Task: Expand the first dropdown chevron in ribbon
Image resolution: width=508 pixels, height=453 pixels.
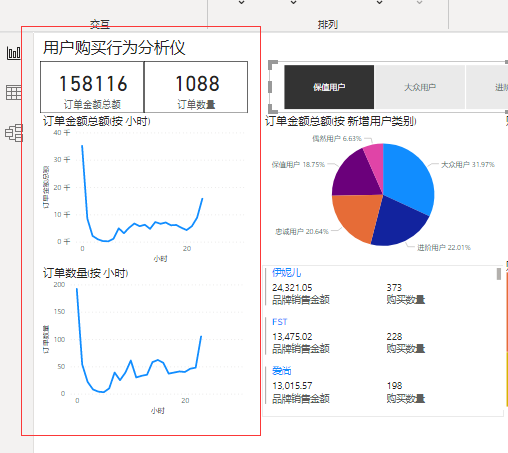Action: click(242, 3)
